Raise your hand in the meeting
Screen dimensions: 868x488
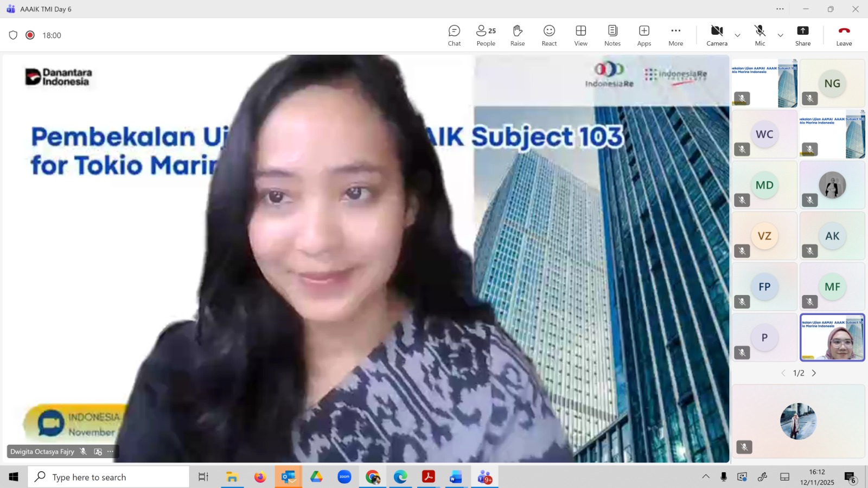point(518,36)
